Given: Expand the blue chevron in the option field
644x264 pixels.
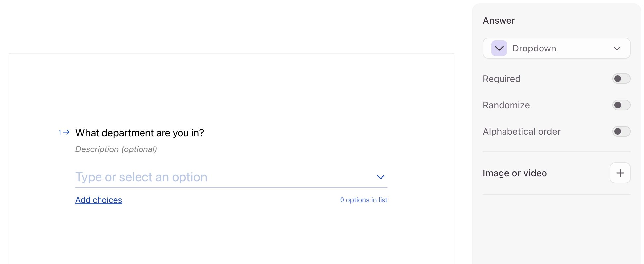Looking at the screenshot, I should (x=381, y=177).
